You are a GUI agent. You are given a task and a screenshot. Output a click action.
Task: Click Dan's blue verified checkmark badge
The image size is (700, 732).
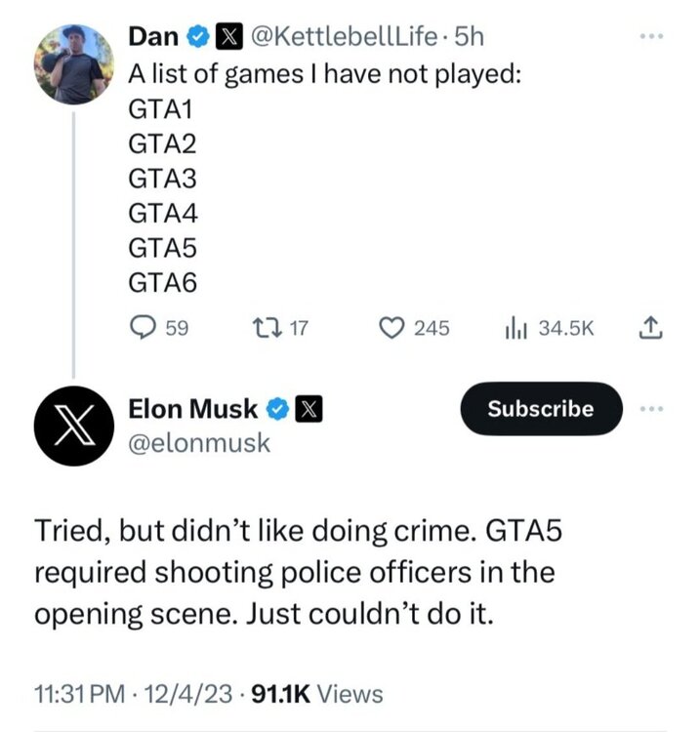(197, 38)
